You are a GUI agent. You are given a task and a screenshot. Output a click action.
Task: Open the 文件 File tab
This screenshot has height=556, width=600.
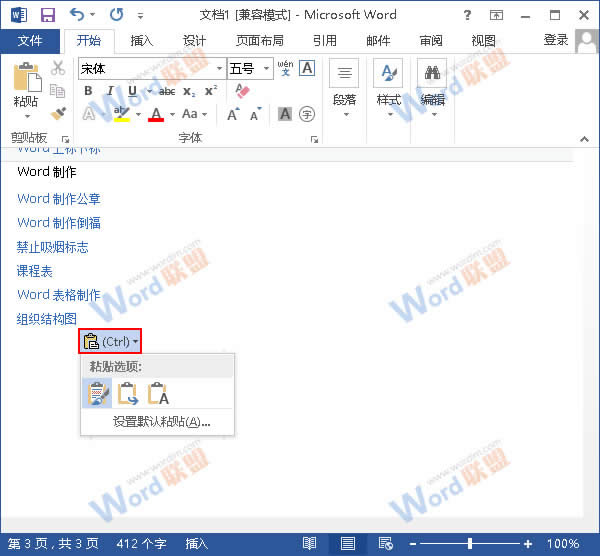[30, 41]
